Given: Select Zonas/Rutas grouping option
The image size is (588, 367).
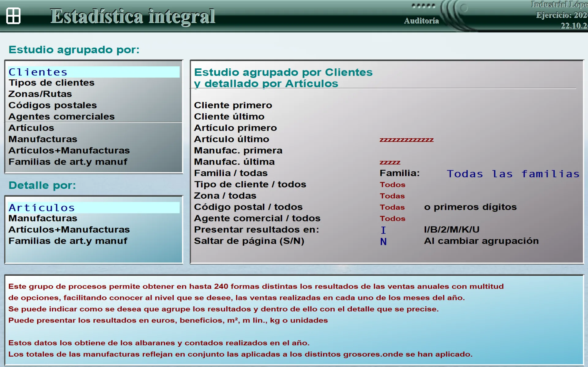Looking at the screenshot, I should tap(40, 94).
